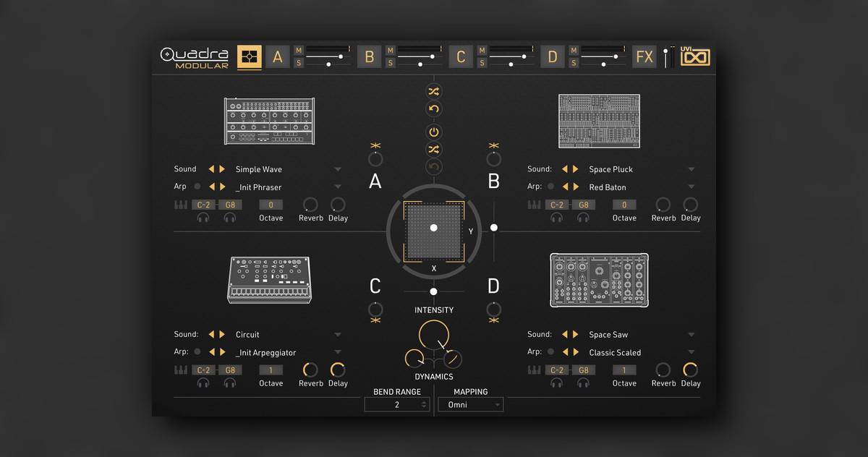Switch to the FX tab

click(x=644, y=56)
